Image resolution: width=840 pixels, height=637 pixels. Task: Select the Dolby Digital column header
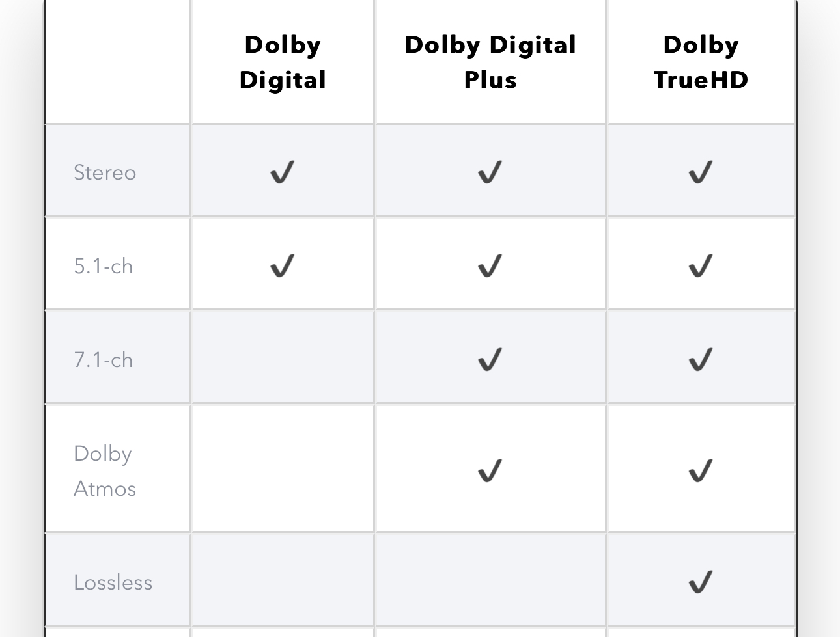pyautogui.click(x=283, y=62)
